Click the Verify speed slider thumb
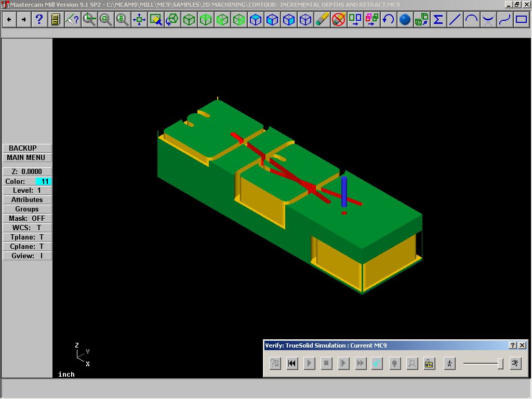Viewport: 532px width, 399px height. 500,364
